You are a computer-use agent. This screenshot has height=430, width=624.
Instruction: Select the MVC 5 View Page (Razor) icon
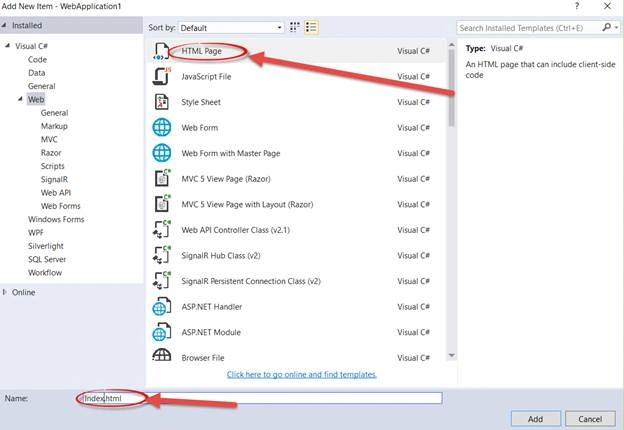point(162,178)
